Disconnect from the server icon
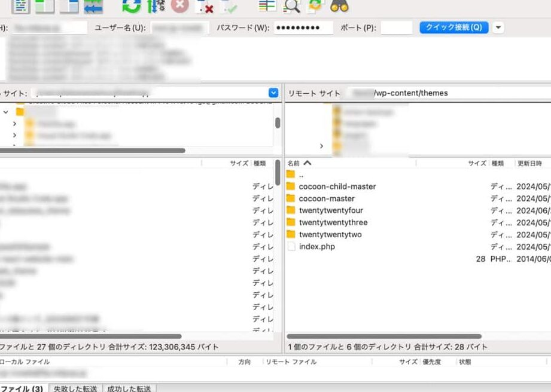The width and height of the screenshot is (551, 392). click(204, 7)
